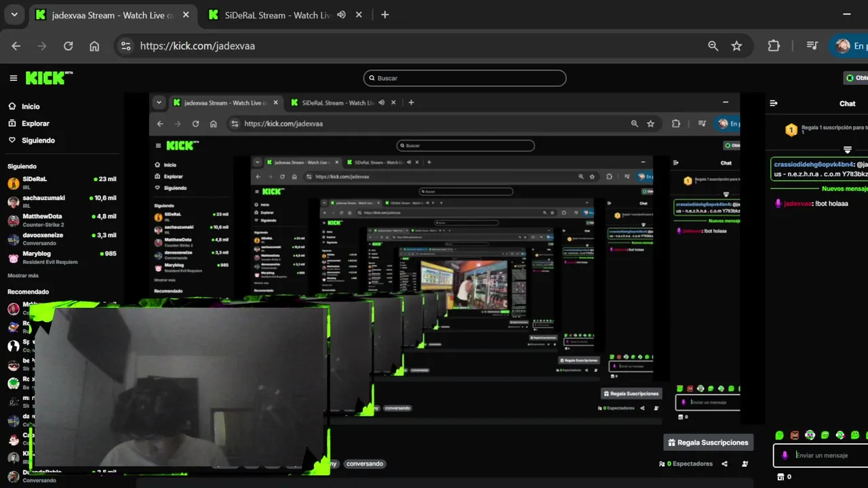Go to the browser home page

pos(94,46)
